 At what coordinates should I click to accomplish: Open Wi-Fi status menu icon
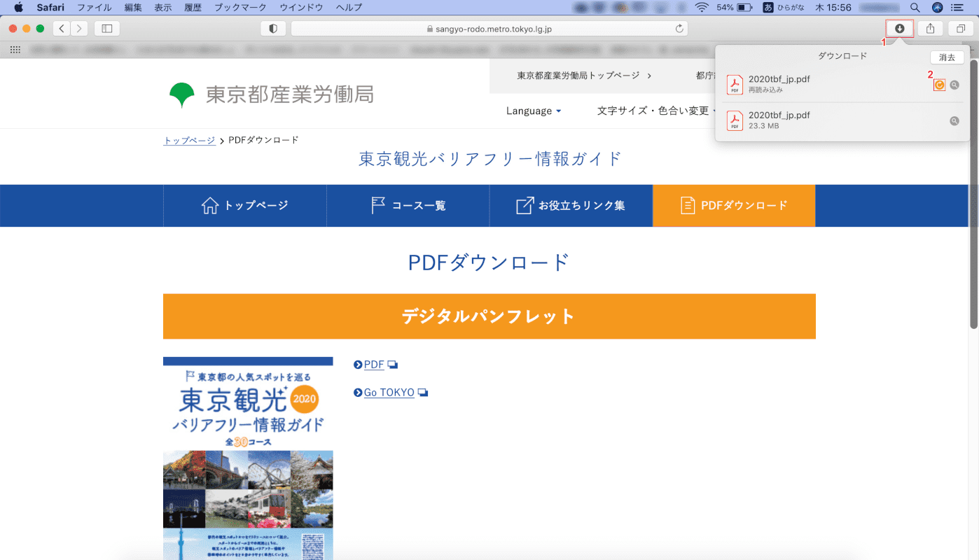coord(702,8)
